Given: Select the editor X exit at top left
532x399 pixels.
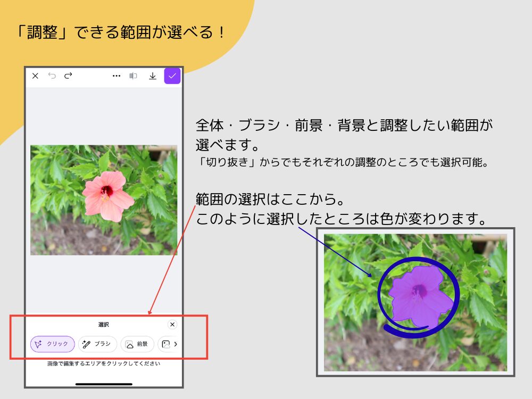Looking at the screenshot, I should pyautogui.click(x=35, y=76).
